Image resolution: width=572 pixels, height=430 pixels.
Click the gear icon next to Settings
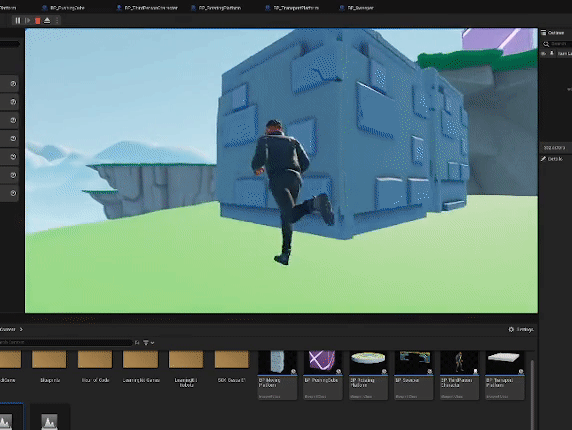click(511, 329)
